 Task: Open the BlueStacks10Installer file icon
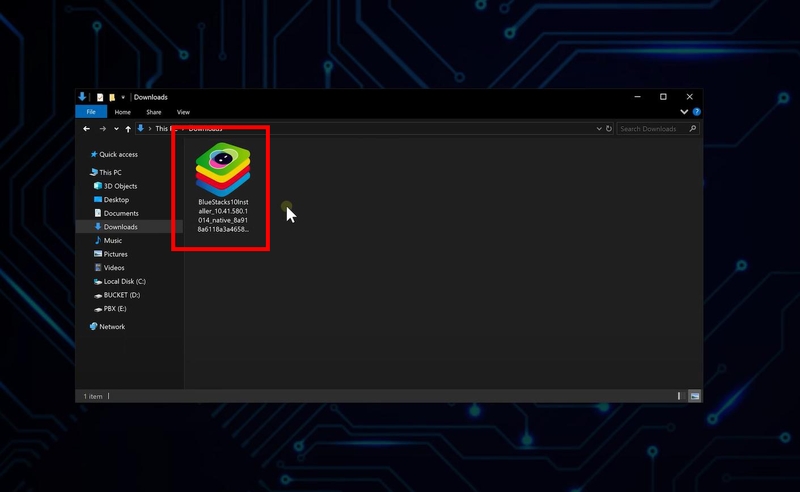pyautogui.click(x=223, y=169)
